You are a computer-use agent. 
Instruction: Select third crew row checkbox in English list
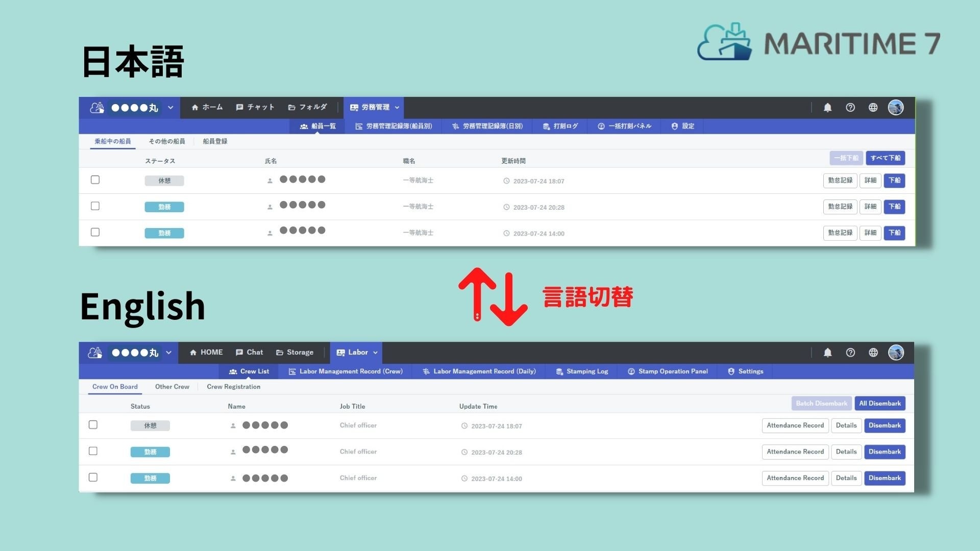point(93,478)
